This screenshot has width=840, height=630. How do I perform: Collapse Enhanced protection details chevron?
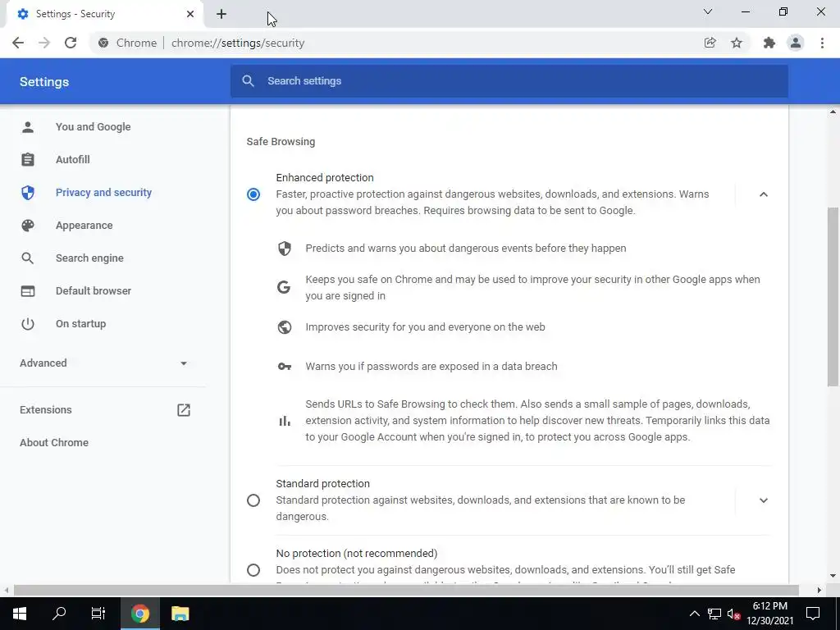coord(764,194)
